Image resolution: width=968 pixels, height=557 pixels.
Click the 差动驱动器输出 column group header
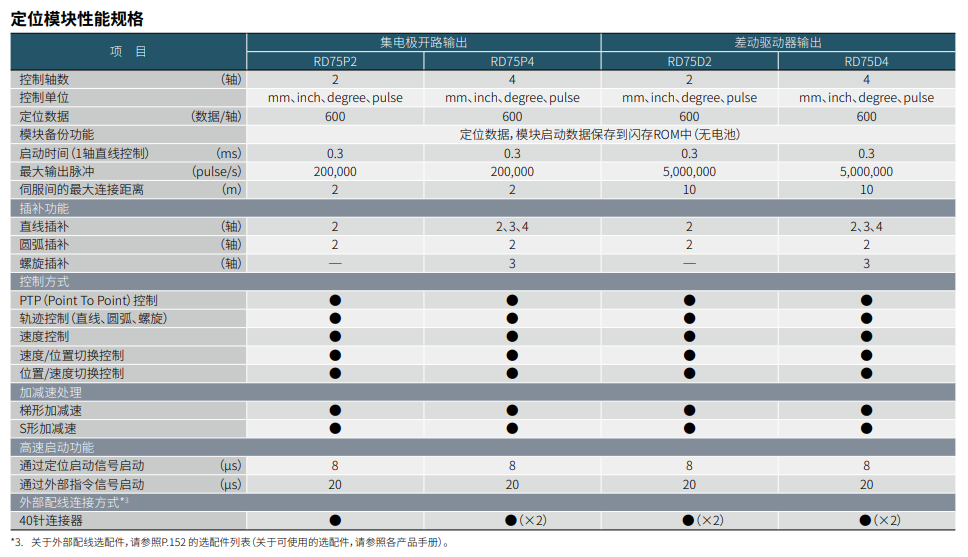tap(778, 43)
